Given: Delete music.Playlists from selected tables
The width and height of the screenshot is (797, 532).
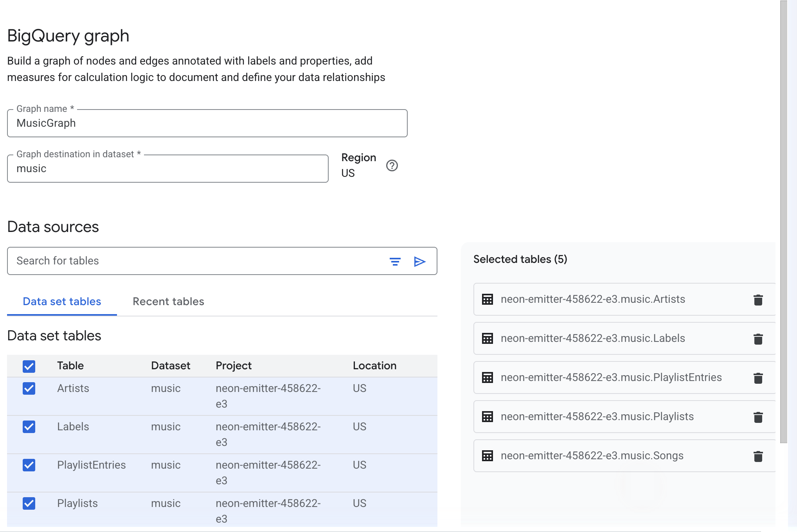Looking at the screenshot, I should tap(758, 417).
